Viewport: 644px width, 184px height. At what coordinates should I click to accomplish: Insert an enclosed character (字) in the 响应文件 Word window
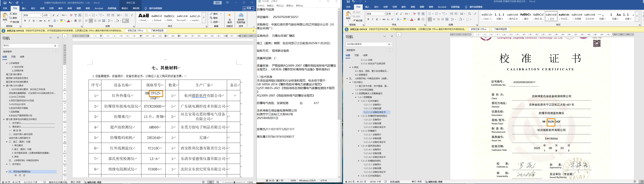[x=423, y=19]
